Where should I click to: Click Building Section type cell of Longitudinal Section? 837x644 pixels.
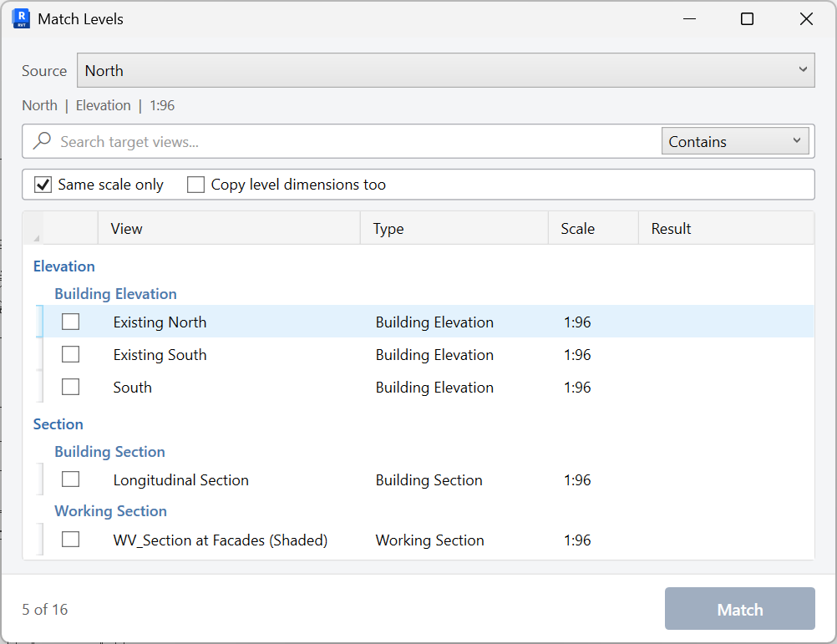[x=429, y=480]
